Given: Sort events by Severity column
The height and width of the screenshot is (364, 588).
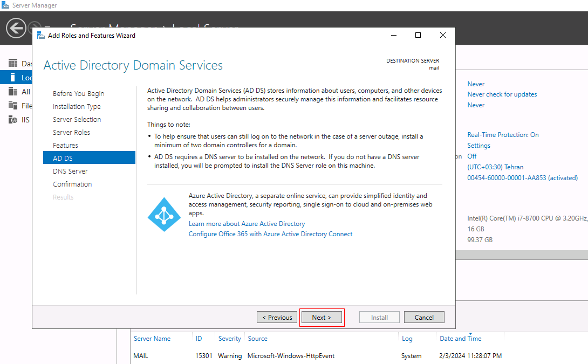Looking at the screenshot, I should pyautogui.click(x=229, y=339).
